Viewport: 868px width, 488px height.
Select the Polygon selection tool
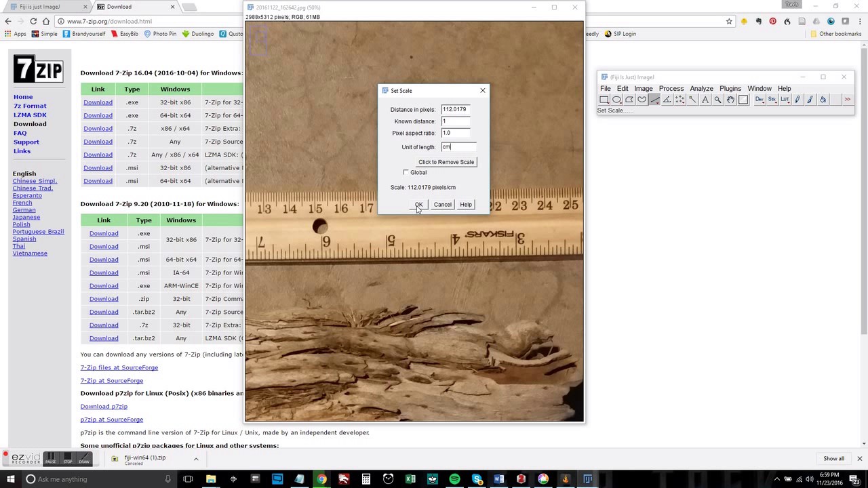click(x=629, y=100)
